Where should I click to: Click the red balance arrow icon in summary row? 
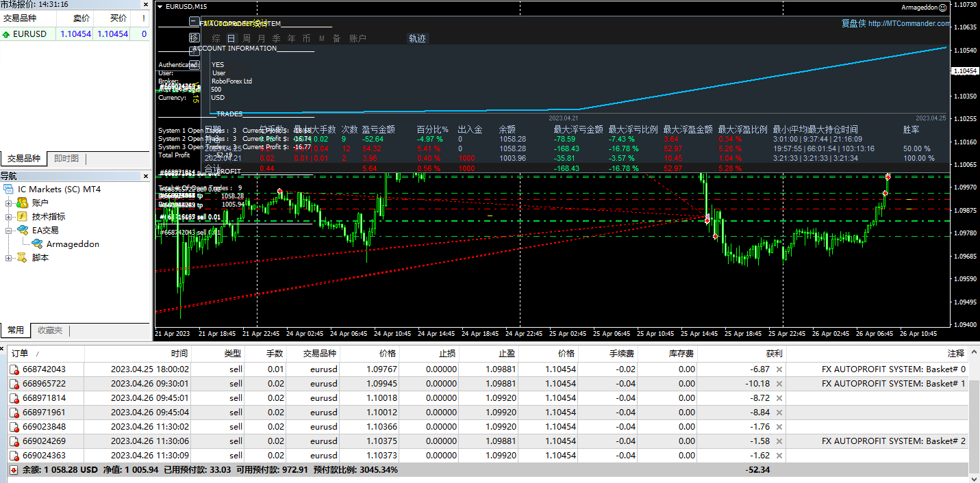(x=14, y=470)
